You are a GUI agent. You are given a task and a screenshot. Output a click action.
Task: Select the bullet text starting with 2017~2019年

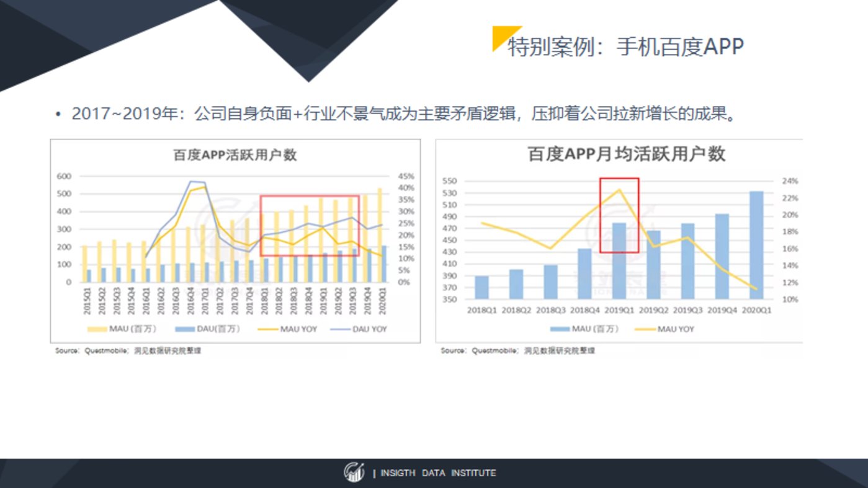tap(403, 115)
